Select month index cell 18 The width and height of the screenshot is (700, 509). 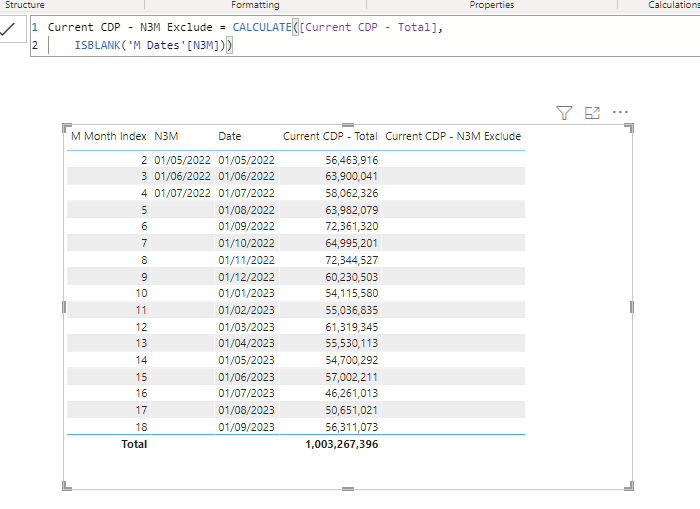(x=141, y=427)
